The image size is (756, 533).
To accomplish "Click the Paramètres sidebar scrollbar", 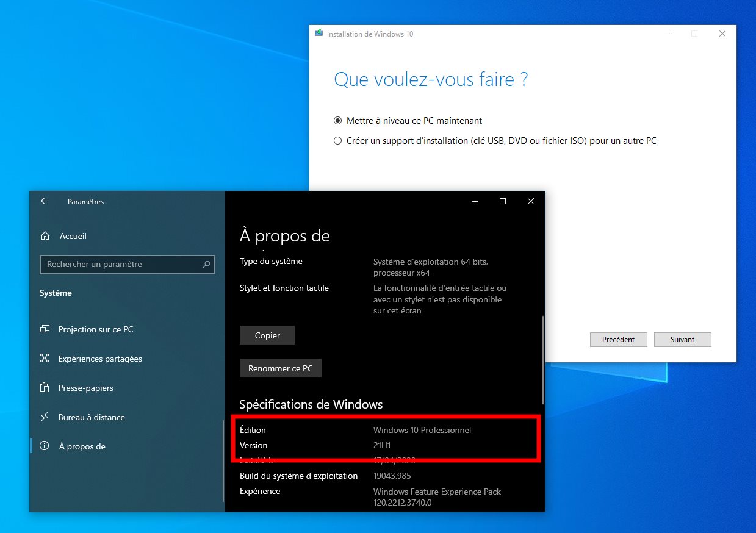I will (223, 460).
